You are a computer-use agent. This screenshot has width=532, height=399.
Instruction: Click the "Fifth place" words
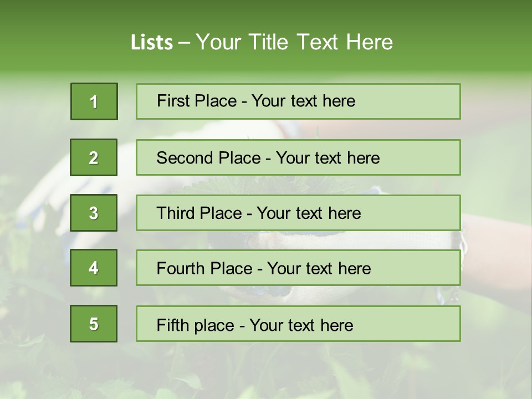tap(195, 325)
